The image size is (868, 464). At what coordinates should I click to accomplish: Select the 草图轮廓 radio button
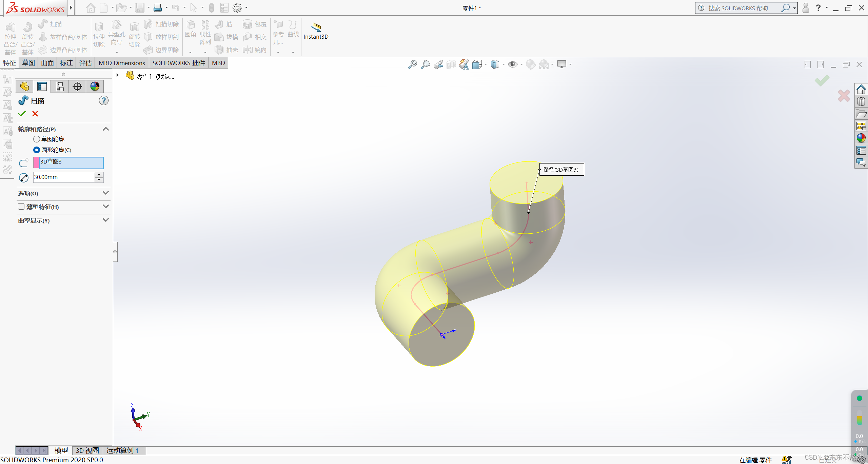37,139
